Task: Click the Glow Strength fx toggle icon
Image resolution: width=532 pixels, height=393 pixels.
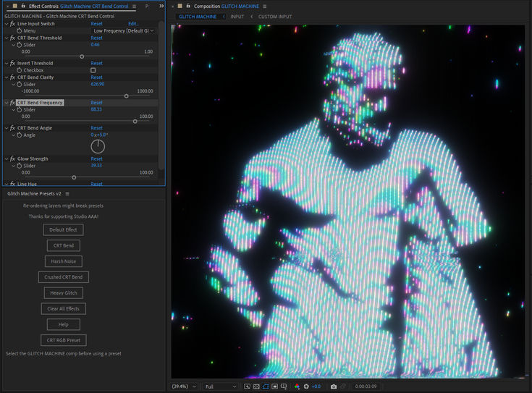Action: (12, 159)
